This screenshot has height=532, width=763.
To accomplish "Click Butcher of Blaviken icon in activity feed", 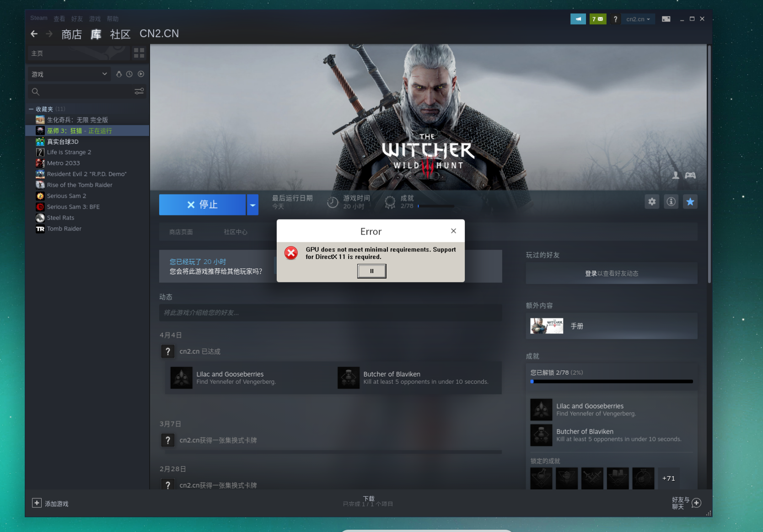I will [349, 378].
